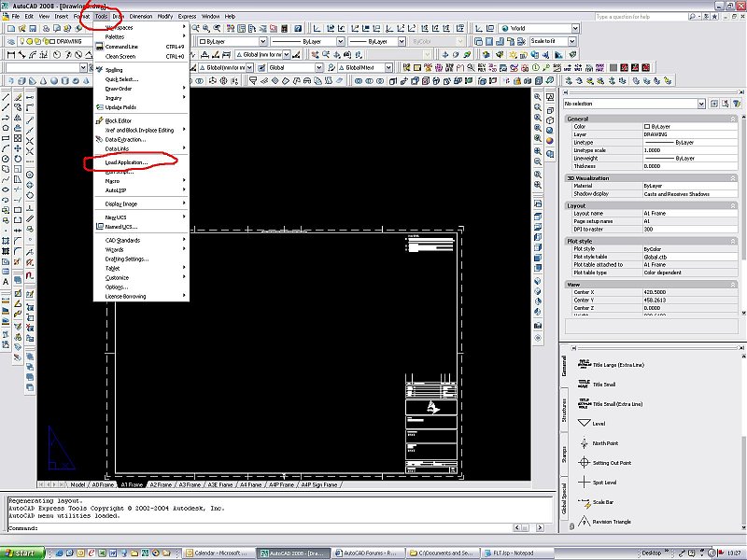Image resolution: width=747 pixels, height=560 pixels.
Task: Select the Polyline draw tool
Action: 6,118
